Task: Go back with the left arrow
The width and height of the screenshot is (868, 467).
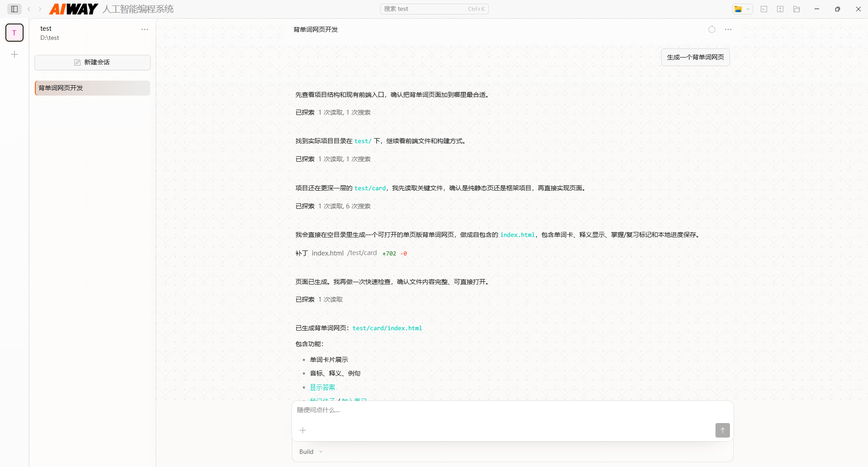Action: click(x=29, y=9)
